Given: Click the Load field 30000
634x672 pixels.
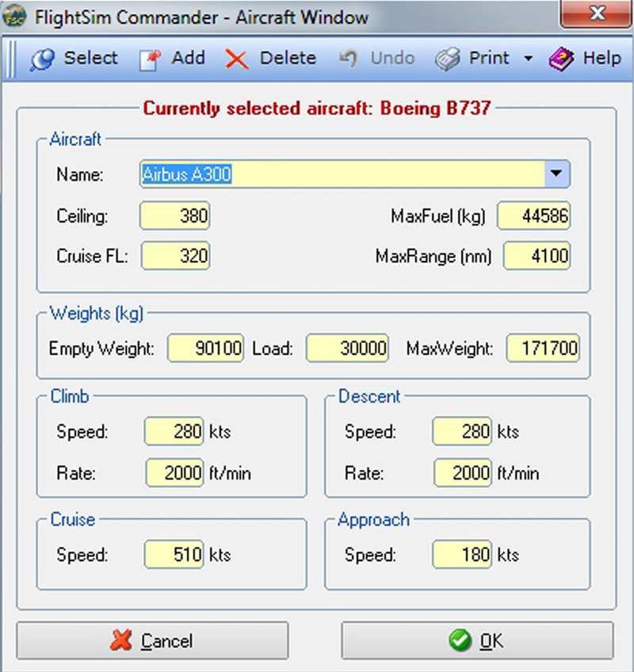Looking at the screenshot, I should pyautogui.click(x=347, y=348).
